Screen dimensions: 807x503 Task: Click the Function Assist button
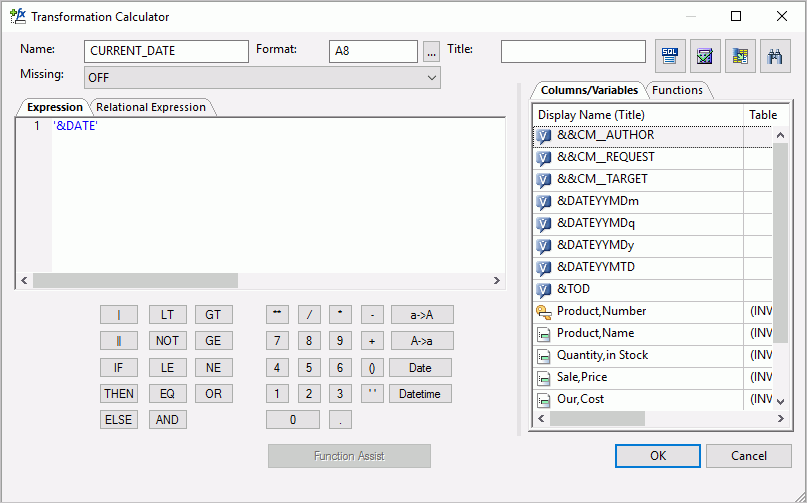click(349, 456)
